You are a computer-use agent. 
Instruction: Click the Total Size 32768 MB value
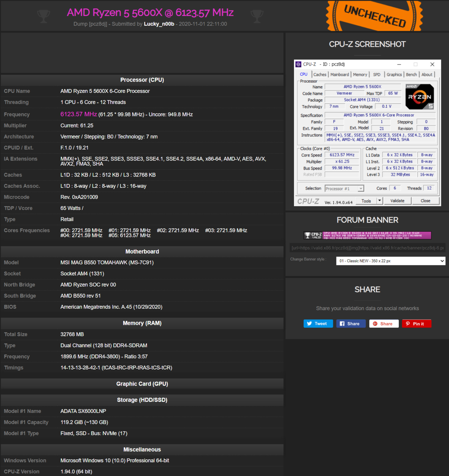72,334
